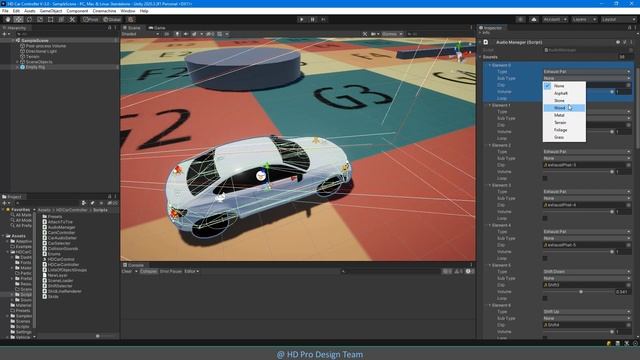
Task: Select the Hand tool in toolbar
Action: click(x=8, y=19)
